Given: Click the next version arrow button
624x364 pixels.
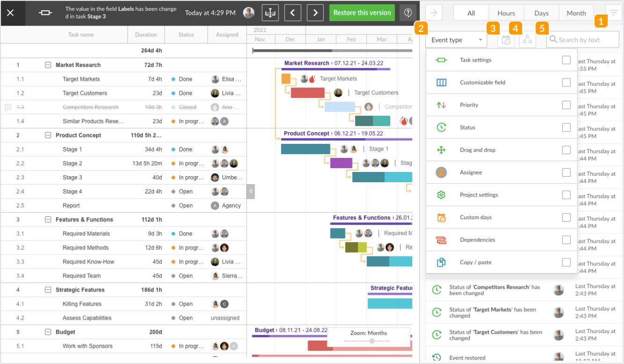Looking at the screenshot, I should click(x=315, y=13).
